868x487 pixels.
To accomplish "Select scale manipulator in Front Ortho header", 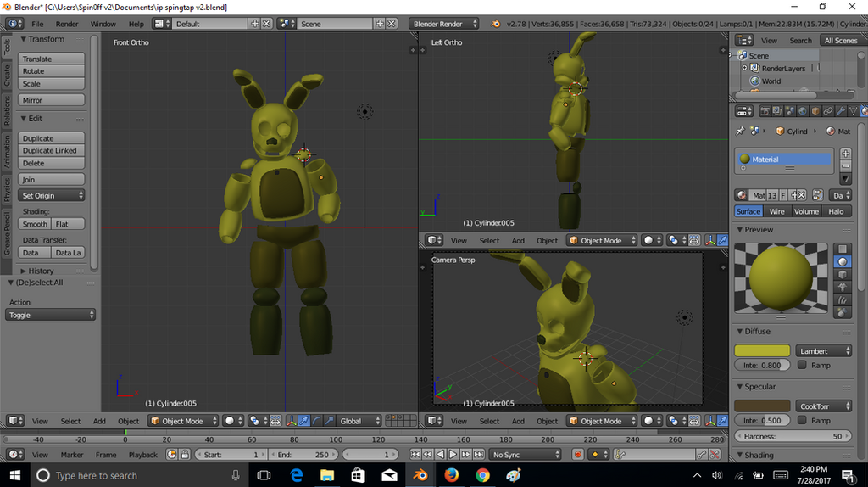I will [330, 421].
